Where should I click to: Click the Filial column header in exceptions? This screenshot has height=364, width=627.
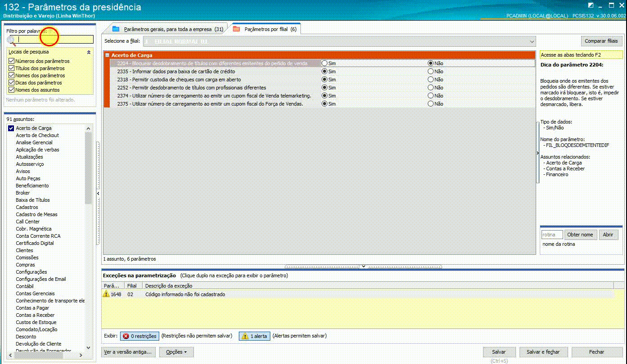click(x=134, y=285)
